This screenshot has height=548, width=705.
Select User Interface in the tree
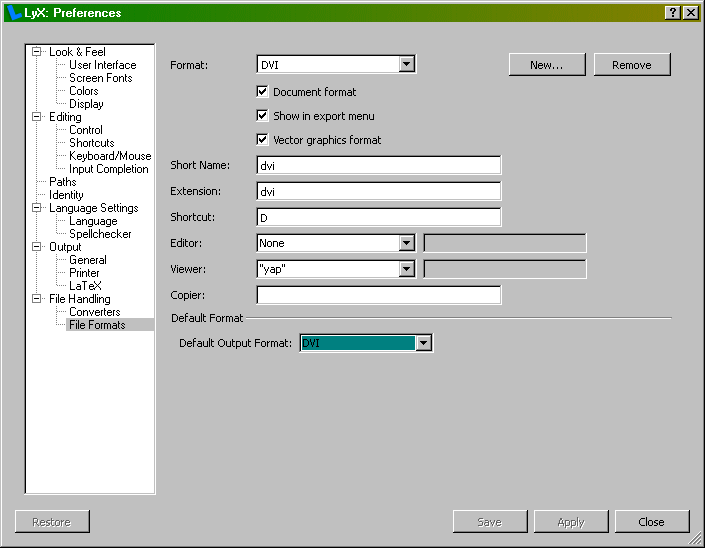pyautogui.click(x=103, y=65)
